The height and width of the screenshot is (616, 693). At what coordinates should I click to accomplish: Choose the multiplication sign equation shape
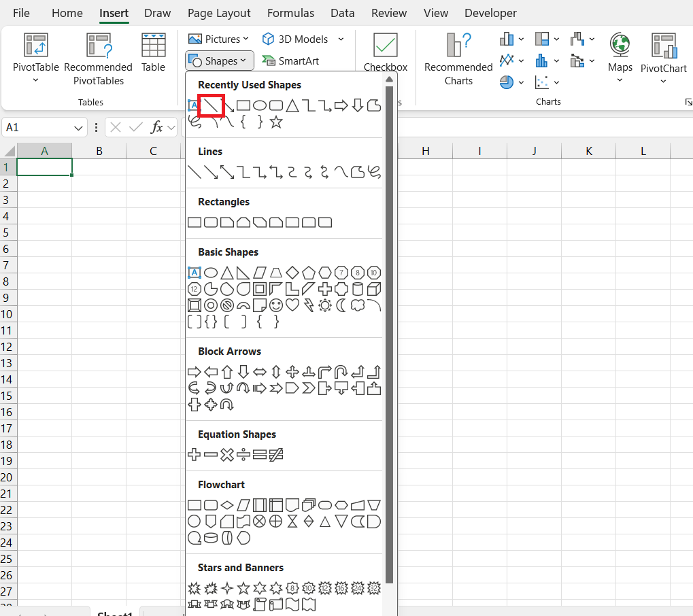(x=227, y=455)
